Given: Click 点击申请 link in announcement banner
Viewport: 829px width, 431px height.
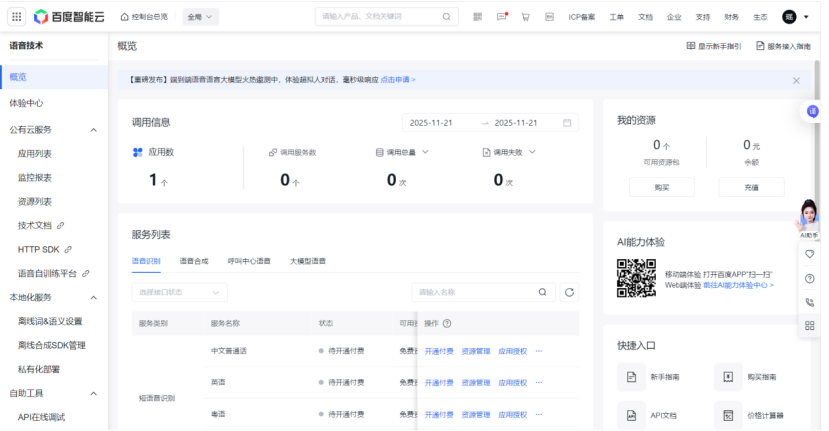Looking at the screenshot, I should click(398, 80).
